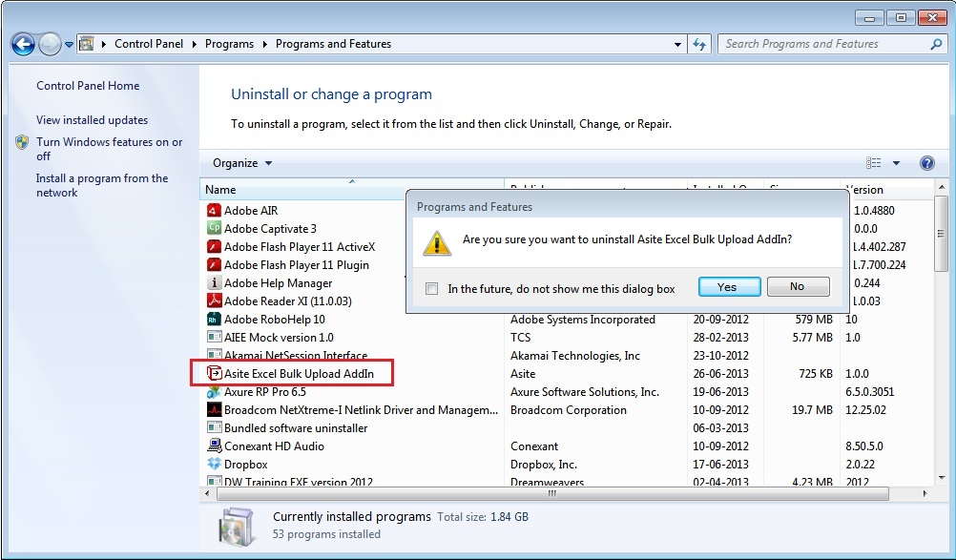Select the Conexant HD Audio icon
Viewport: 956px width, 560px height.
click(x=214, y=446)
